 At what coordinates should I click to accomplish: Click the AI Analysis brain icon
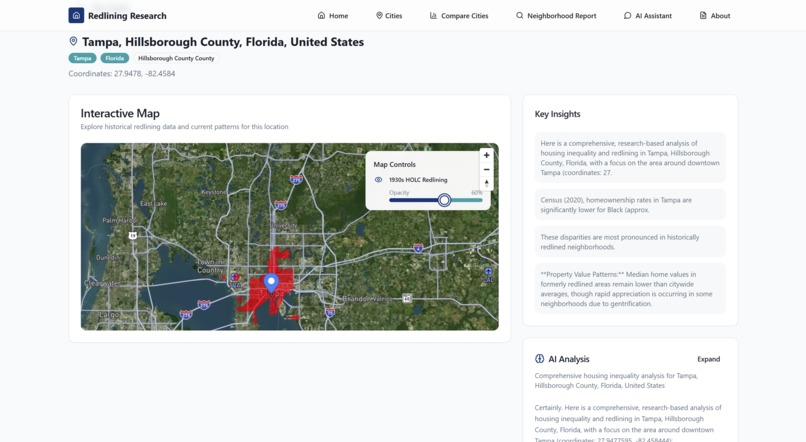[x=539, y=359]
